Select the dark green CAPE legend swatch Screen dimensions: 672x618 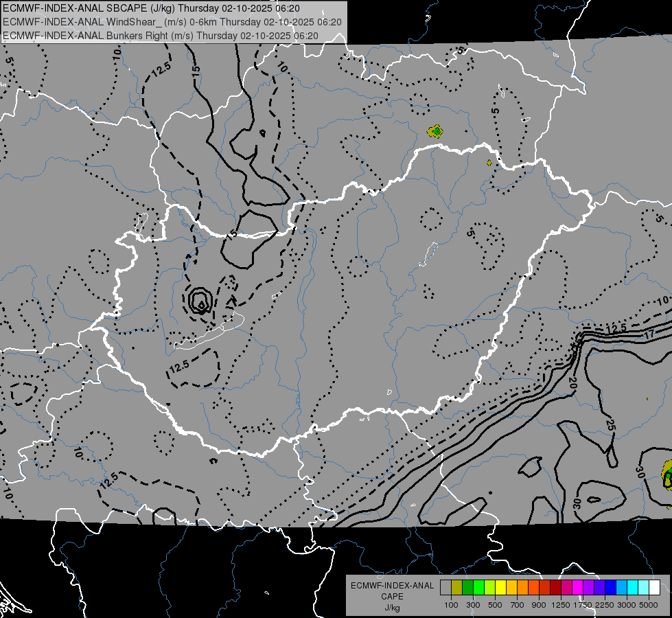467,587
